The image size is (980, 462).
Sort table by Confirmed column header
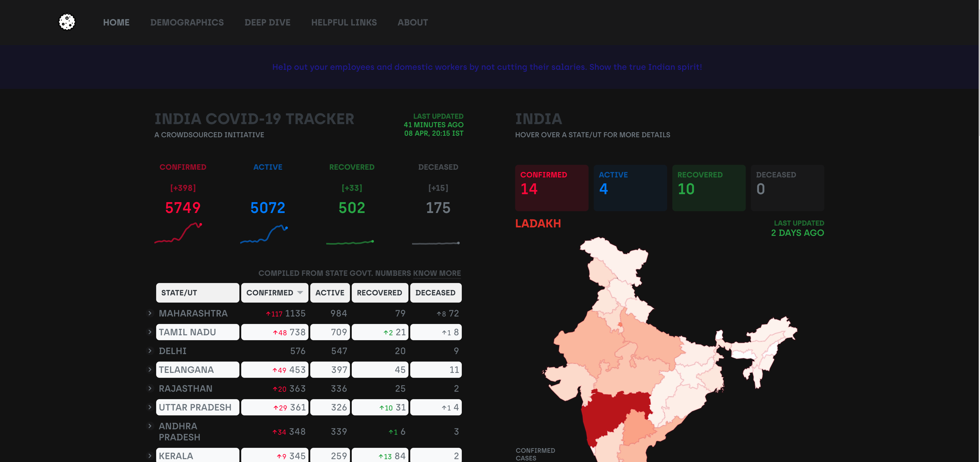[275, 293]
